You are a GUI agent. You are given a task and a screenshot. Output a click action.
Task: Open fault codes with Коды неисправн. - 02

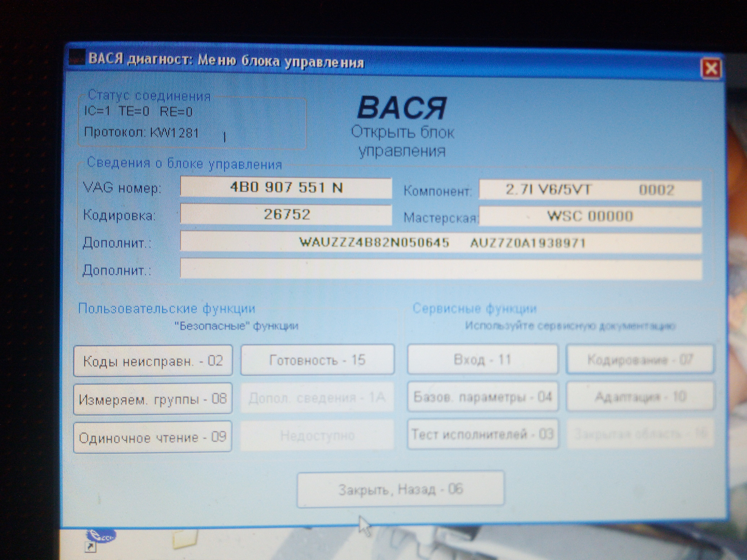click(153, 360)
